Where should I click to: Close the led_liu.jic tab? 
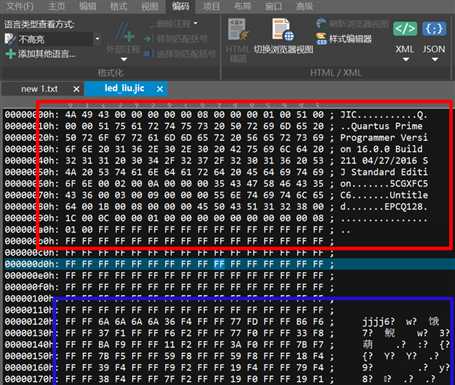coord(160,89)
